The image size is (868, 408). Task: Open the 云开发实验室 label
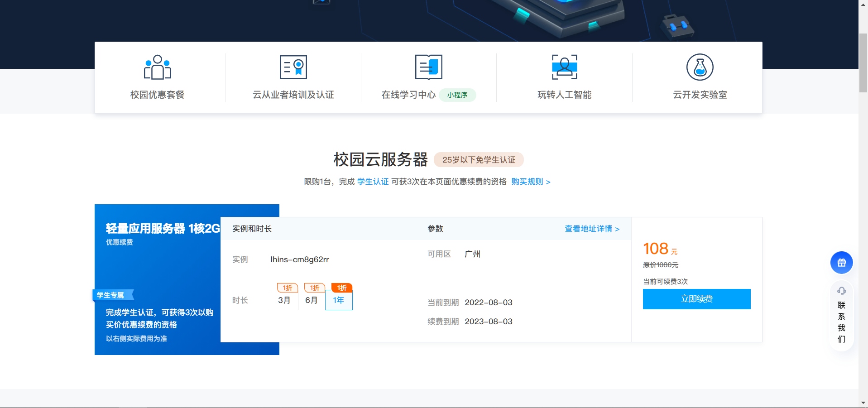(x=700, y=95)
